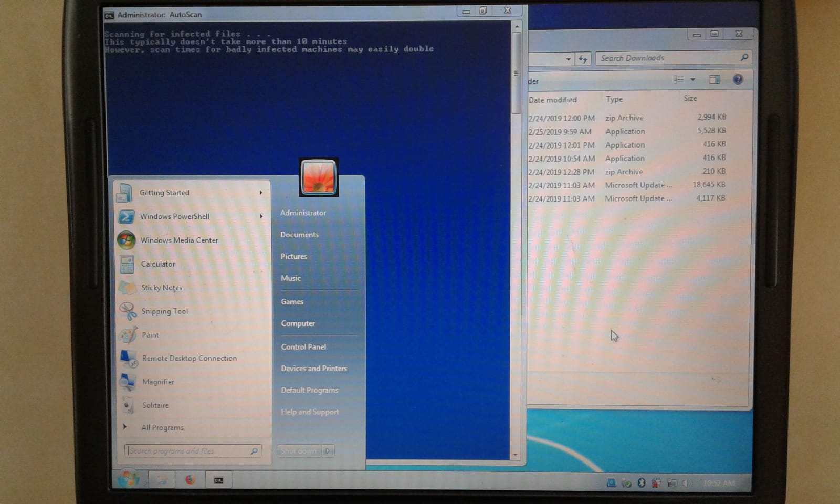Open the volume speaker tray icon
Viewport: 840px width, 504px height.
point(687,483)
